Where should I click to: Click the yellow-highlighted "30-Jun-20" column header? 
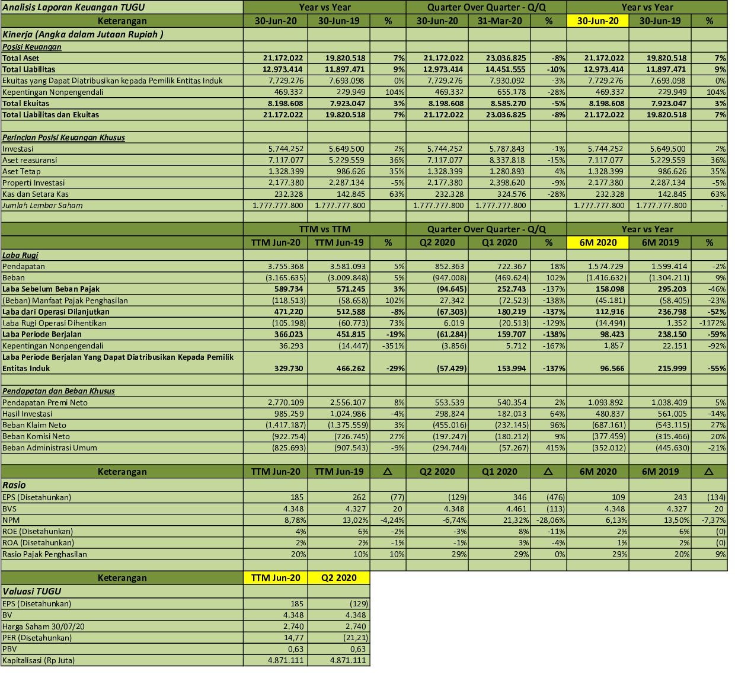click(597, 21)
